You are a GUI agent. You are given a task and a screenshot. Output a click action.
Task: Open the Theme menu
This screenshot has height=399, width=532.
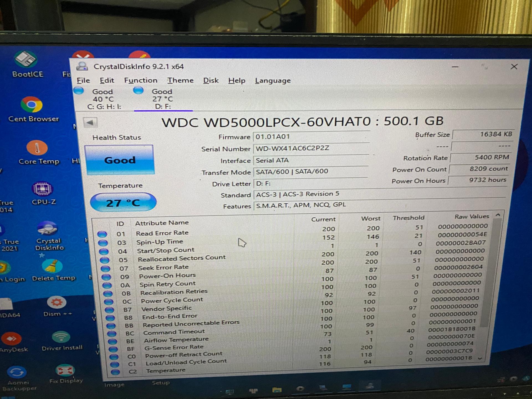click(x=180, y=81)
